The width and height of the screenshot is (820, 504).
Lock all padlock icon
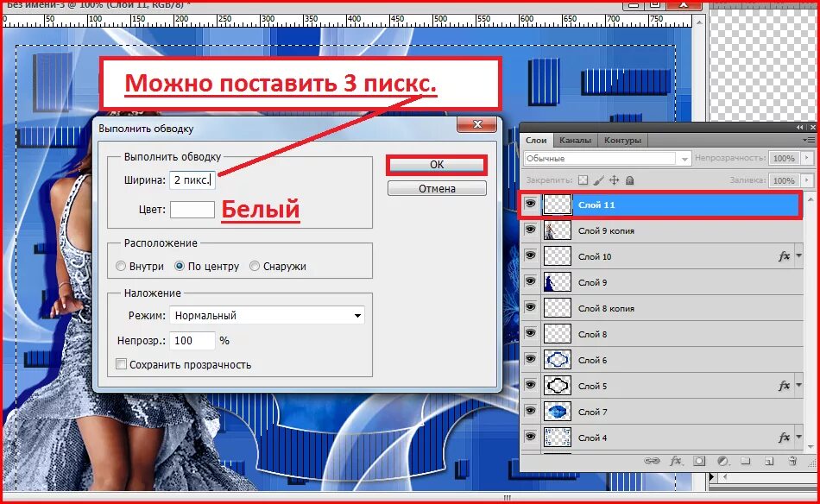coord(629,180)
